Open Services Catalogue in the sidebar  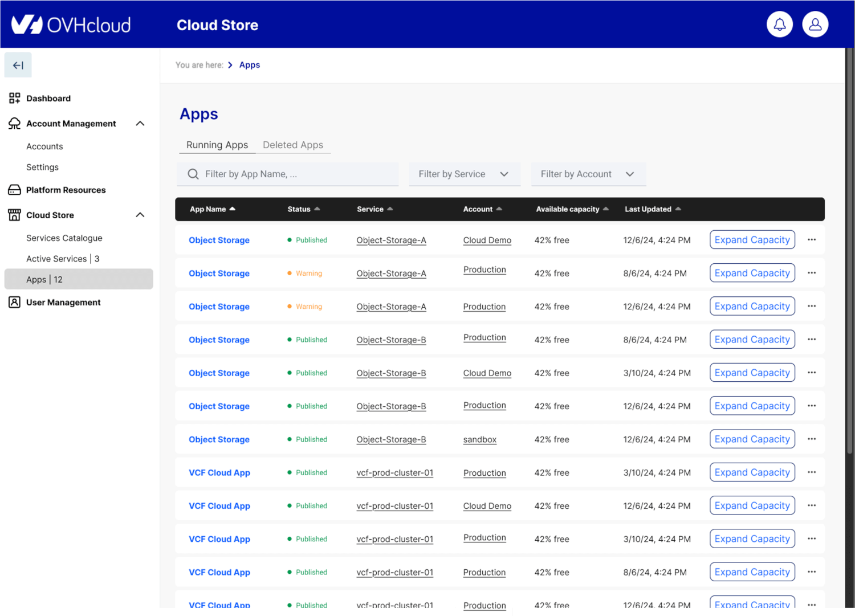point(64,238)
